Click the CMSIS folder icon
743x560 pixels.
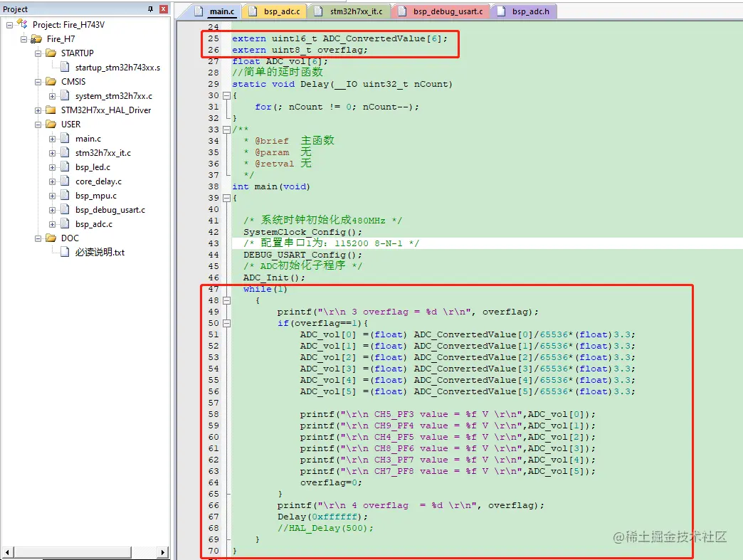tap(51, 82)
